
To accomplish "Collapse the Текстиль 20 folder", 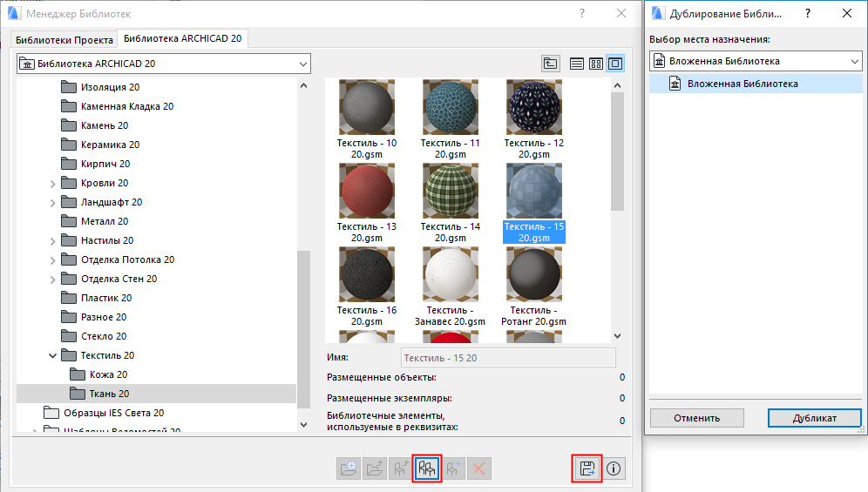I will pos(52,356).
